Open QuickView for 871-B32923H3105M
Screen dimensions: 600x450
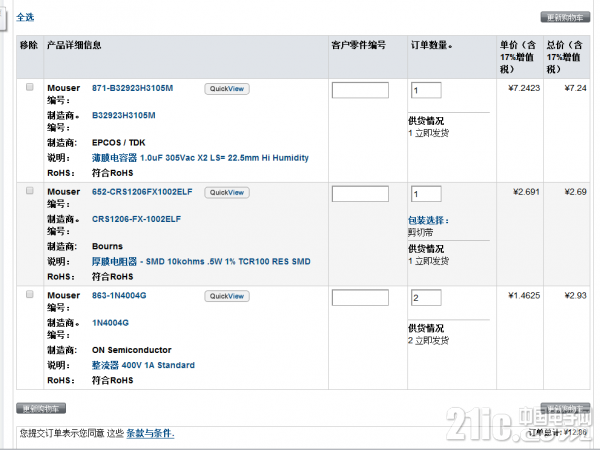click(x=227, y=89)
